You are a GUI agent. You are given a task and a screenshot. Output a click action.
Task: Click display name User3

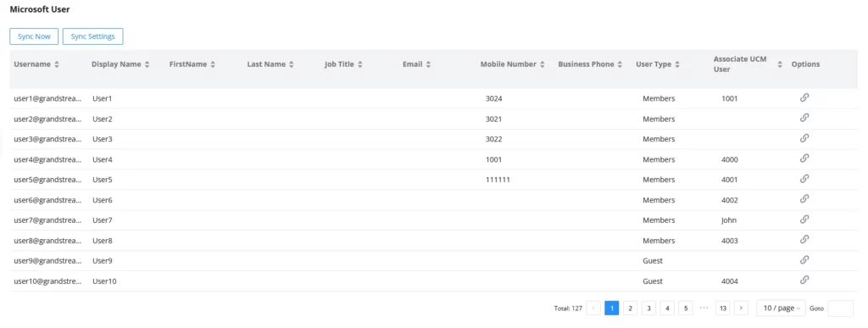pos(103,139)
